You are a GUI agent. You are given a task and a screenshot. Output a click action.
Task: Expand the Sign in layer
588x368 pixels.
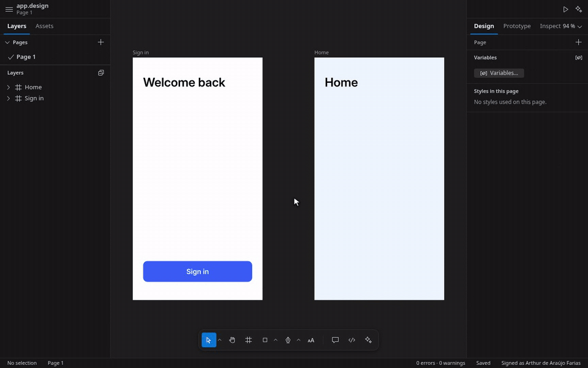point(8,98)
